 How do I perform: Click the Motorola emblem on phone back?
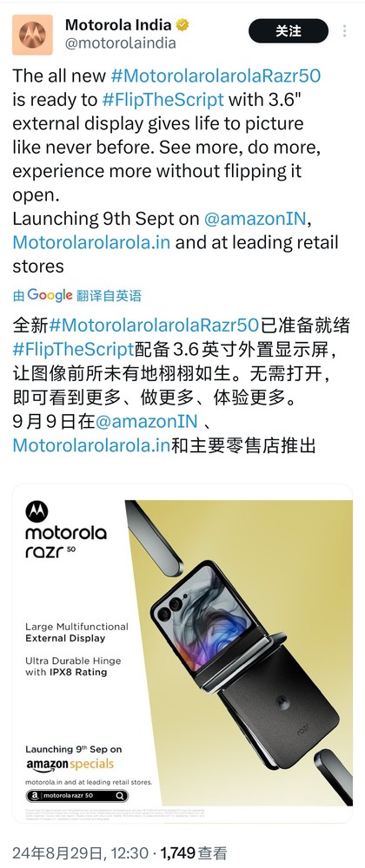point(283,703)
